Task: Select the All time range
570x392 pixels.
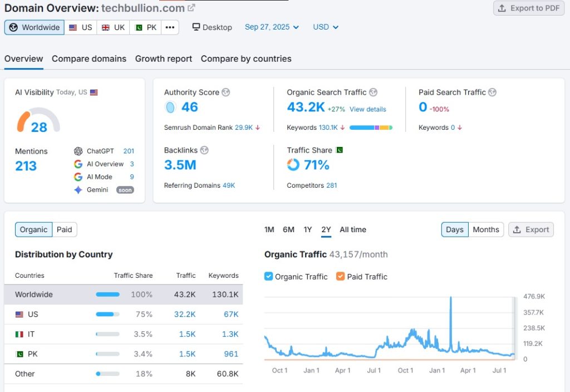Action: click(x=353, y=229)
